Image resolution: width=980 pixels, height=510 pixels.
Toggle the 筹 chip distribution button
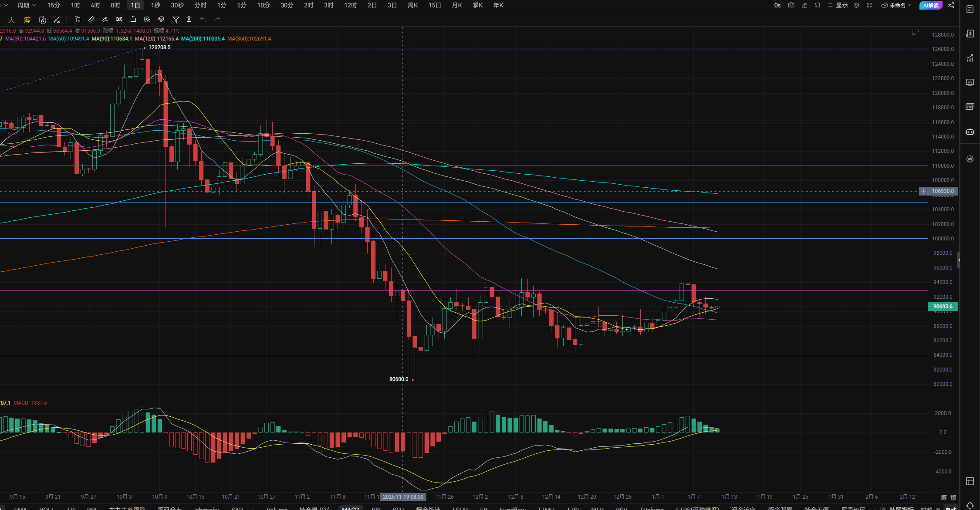point(27,20)
